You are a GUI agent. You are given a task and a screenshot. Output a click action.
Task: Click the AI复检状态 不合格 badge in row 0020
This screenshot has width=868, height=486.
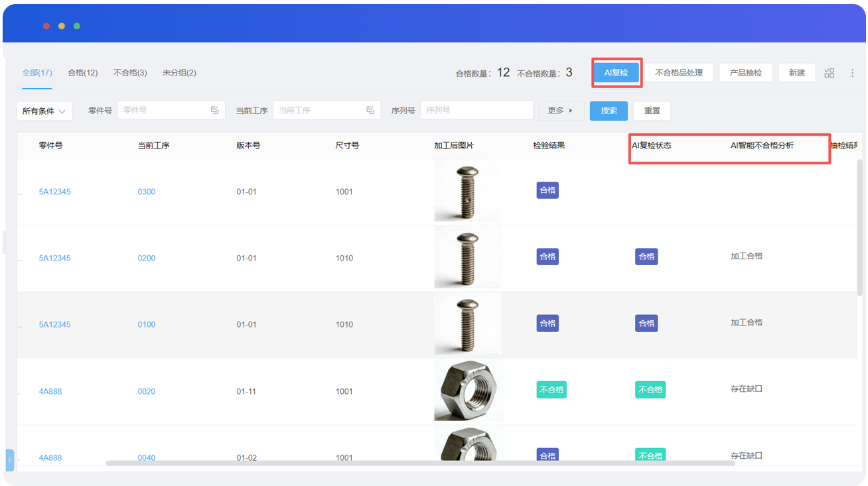coord(650,390)
